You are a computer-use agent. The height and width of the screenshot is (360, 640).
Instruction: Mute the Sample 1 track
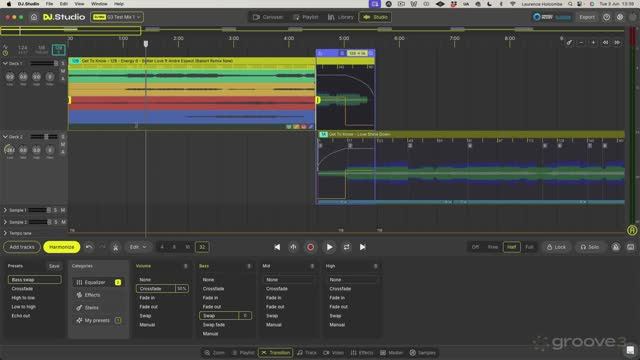point(63,210)
